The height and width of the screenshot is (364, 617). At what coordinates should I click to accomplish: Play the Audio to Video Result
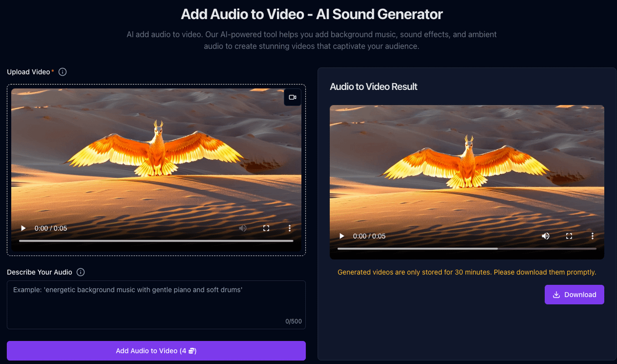341,236
